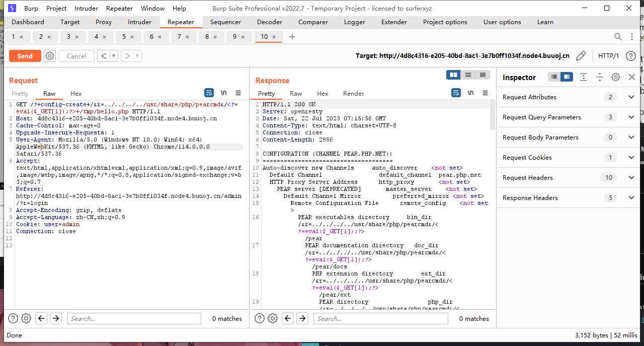Open the Decoder tool tab
Image resolution: width=644 pixels, height=346 pixels.
point(270,22)
